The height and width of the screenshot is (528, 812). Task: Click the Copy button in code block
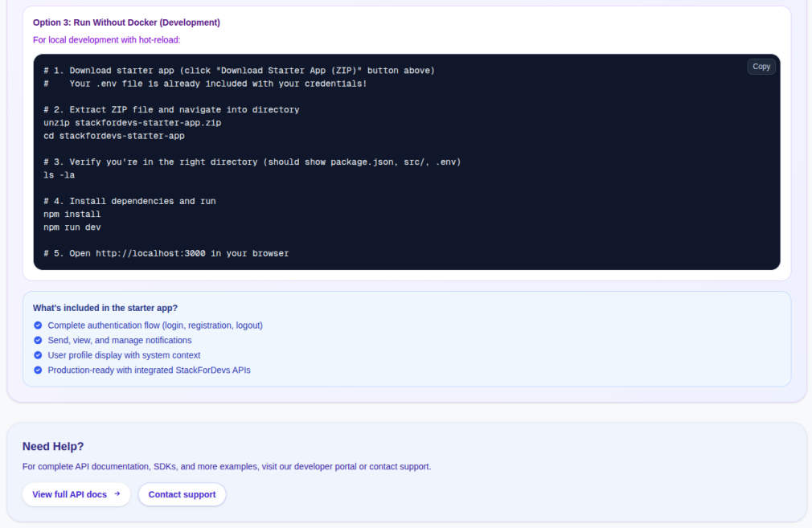[761, 67]
